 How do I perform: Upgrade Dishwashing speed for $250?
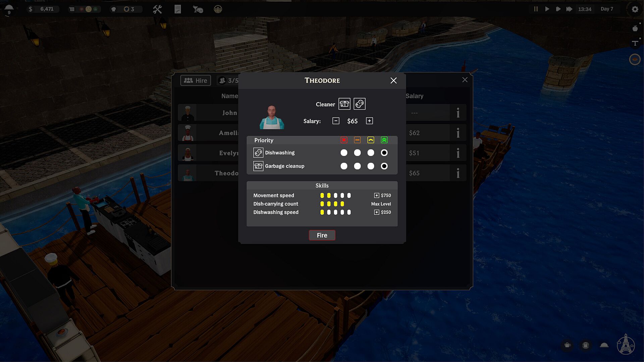point(377,212)
